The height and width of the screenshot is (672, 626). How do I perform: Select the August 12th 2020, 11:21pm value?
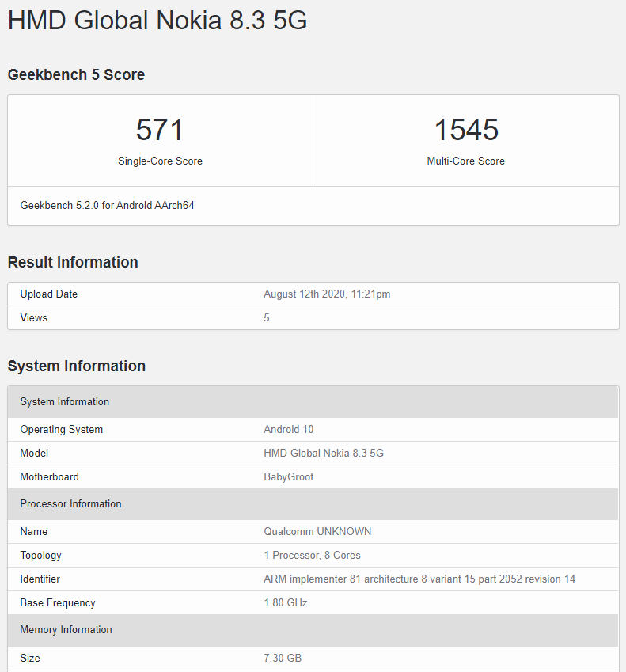click(327, 294)
